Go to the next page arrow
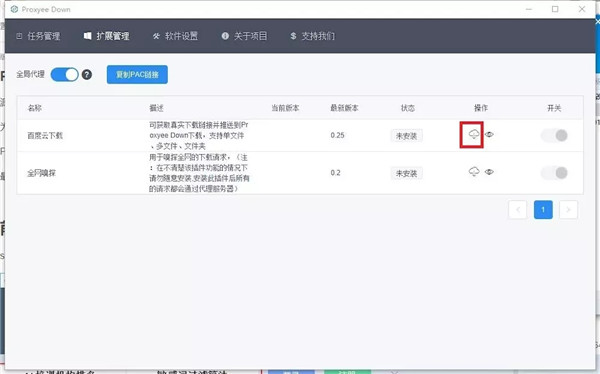The image size is (600, 374). coord(568,209)
